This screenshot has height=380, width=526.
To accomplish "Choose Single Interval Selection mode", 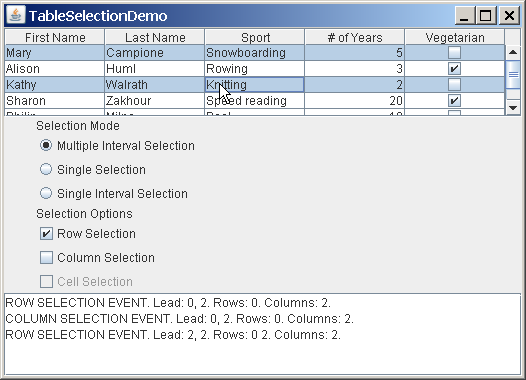I will tap(46, 193).
